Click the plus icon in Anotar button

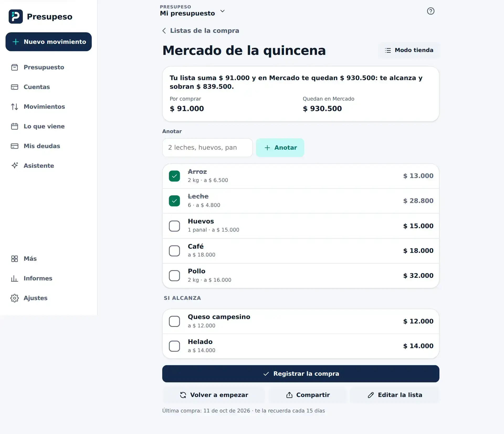[267, 148]
